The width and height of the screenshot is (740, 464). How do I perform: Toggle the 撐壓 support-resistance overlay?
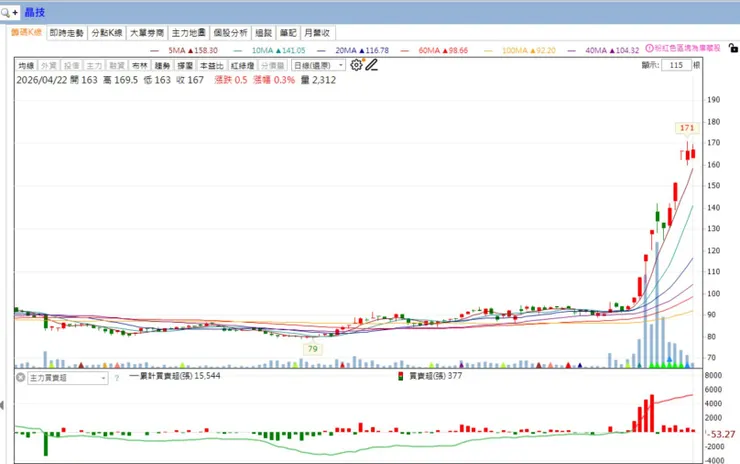(x=185, y=66)
